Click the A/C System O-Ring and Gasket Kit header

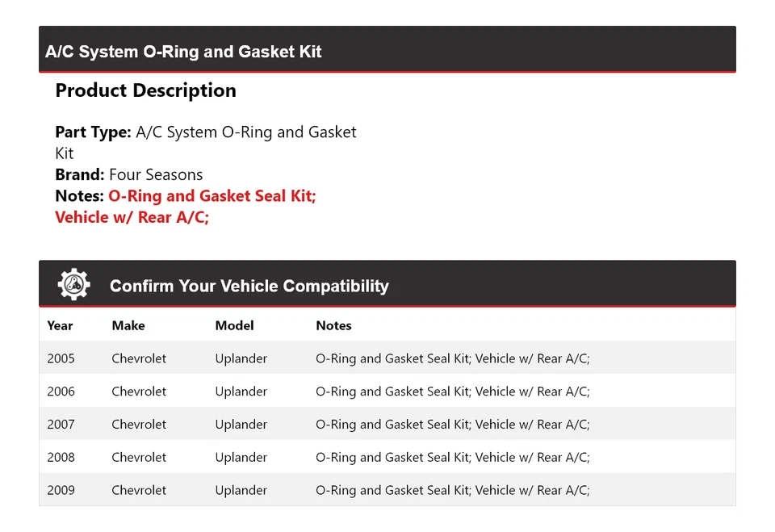[183, 52]
